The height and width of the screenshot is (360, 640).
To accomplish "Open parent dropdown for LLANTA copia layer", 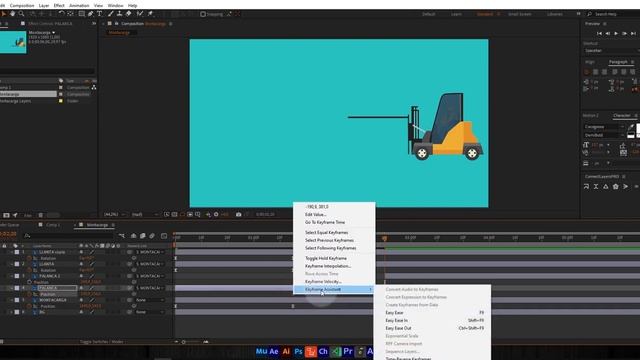I will point(150,252).
